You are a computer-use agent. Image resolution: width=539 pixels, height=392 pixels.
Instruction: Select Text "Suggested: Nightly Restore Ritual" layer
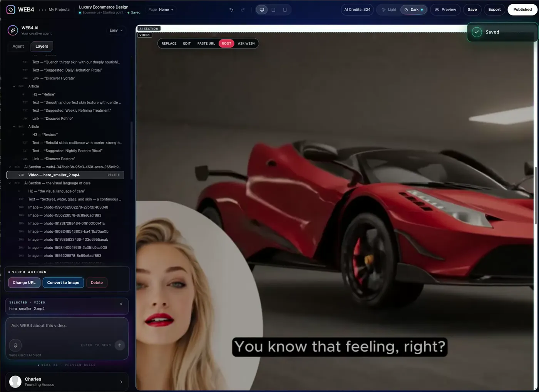click(x=65, y=151)
